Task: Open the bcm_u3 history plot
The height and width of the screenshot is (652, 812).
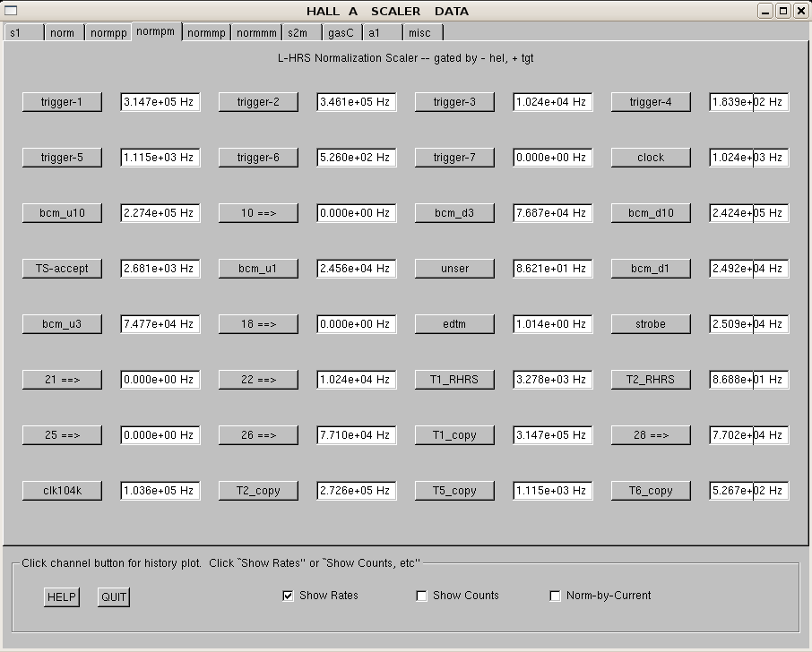Action: pyautogui.click(x=62, y=324)
